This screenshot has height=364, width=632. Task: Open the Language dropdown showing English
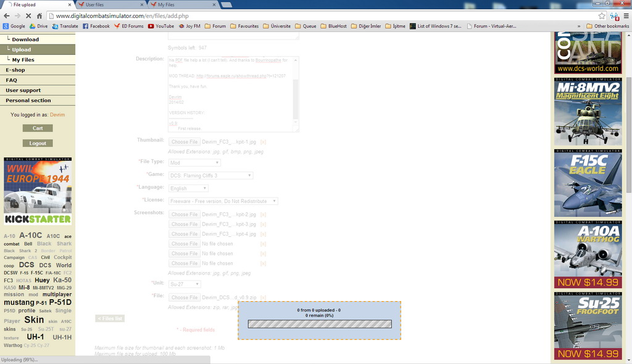[x=188, y=188]
